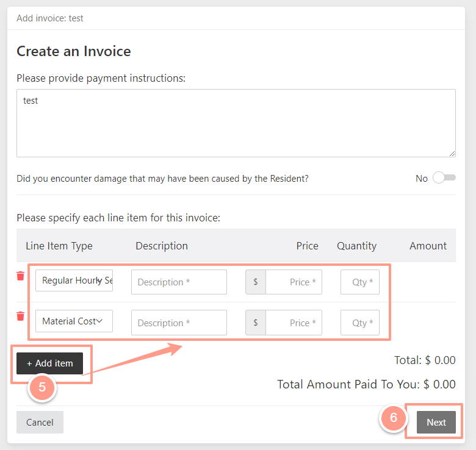Screen dimensions: 476x450
Task: Click the first row Price field
Action: 294,282
